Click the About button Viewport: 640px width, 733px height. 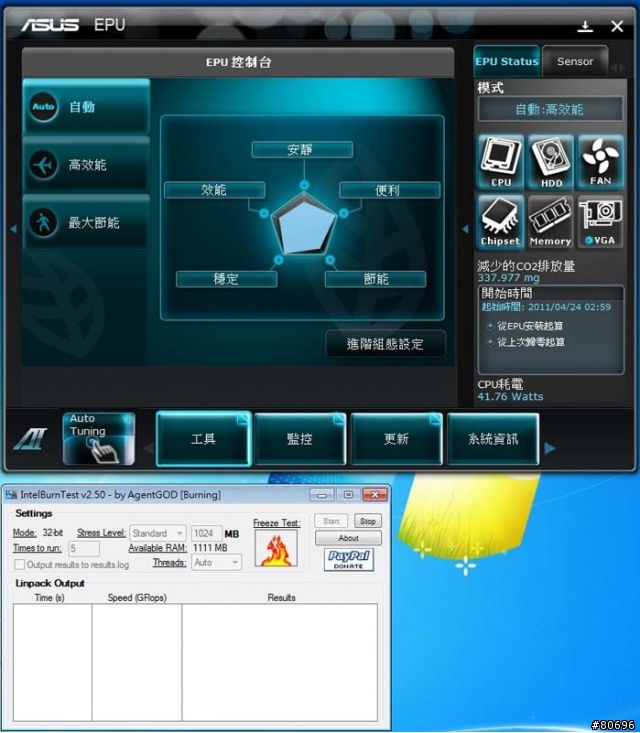(x=348, y=538)
